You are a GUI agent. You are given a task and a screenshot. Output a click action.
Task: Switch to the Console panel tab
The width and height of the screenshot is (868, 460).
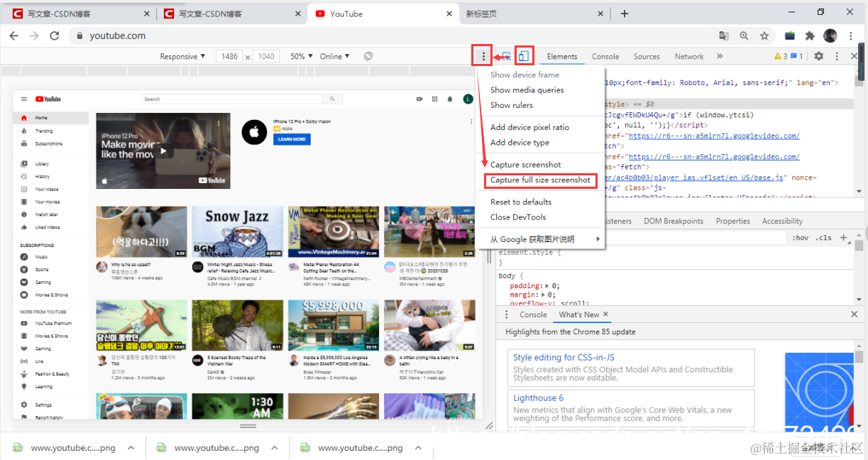pyautogui.click(x=605, y=56)
